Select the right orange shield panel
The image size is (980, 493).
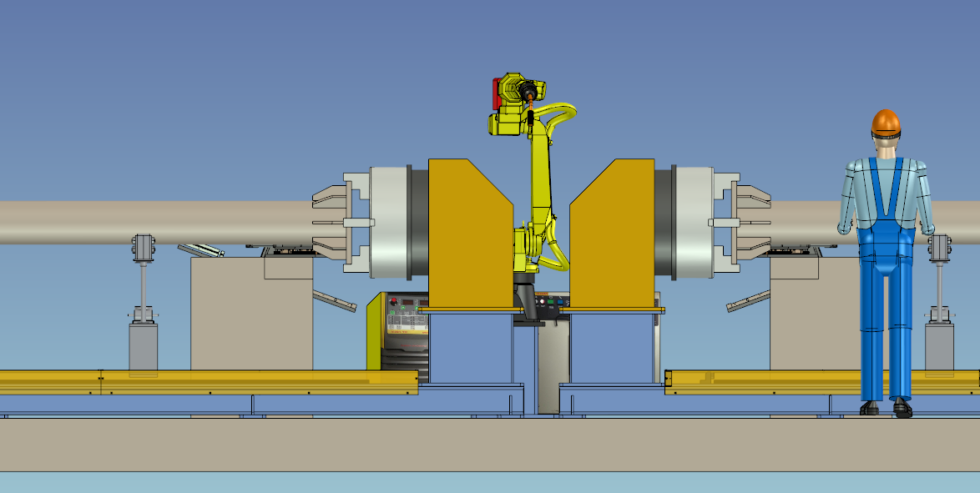point(613,233)
